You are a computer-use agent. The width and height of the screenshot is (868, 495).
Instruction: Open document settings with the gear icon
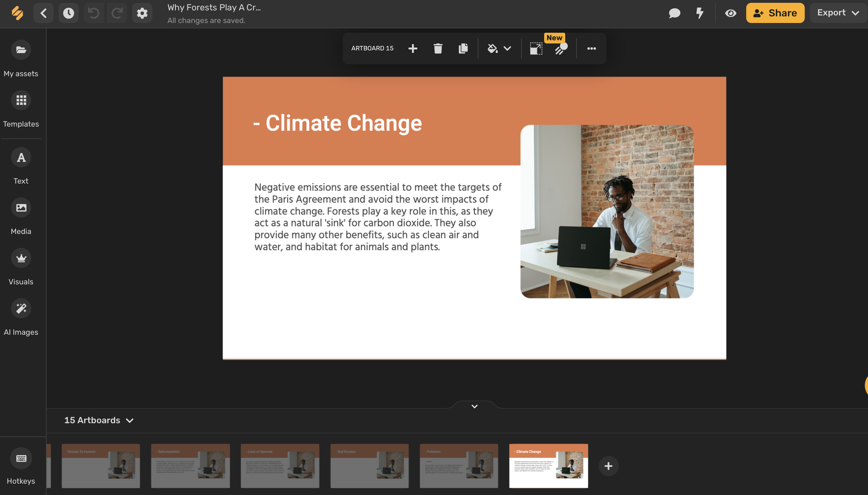coord(142,13)
